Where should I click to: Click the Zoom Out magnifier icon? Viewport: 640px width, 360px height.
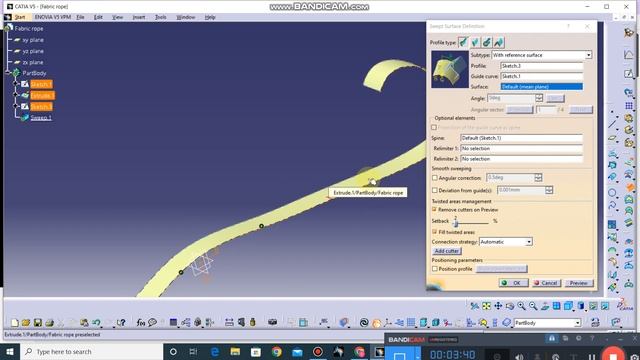[x=533, y=306]
